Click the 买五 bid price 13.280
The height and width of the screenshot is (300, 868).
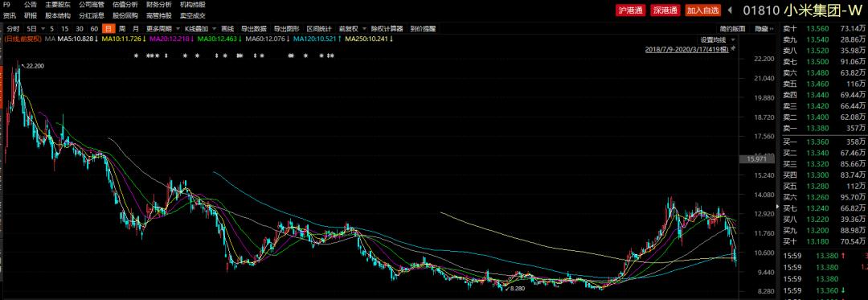pyautogui.click(x=817, y=186)
